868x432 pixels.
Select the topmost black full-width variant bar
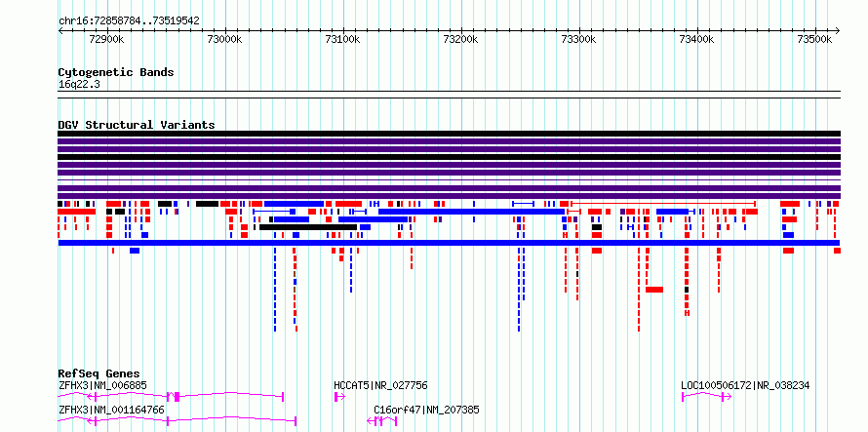point(449,134)
